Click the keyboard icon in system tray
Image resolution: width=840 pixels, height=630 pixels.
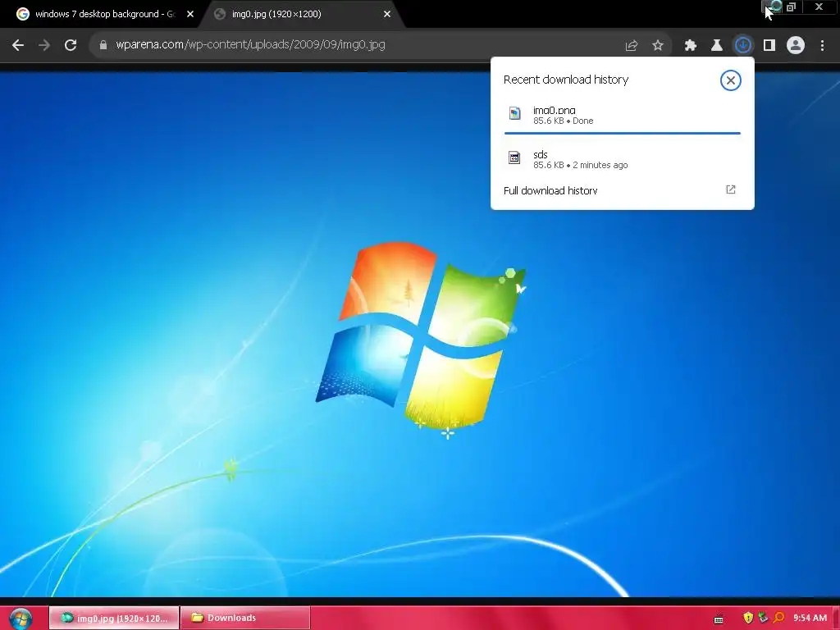pyautogui.click(x=719, y=619)
